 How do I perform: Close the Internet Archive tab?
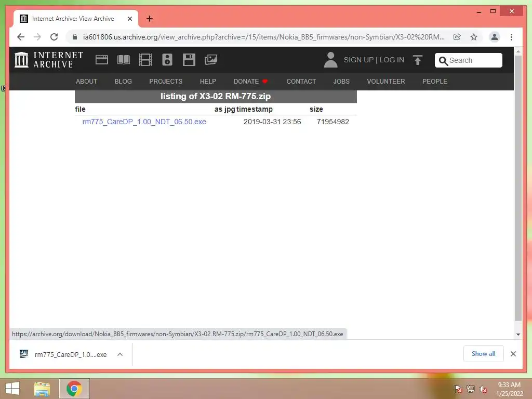[x=129, y=19]
